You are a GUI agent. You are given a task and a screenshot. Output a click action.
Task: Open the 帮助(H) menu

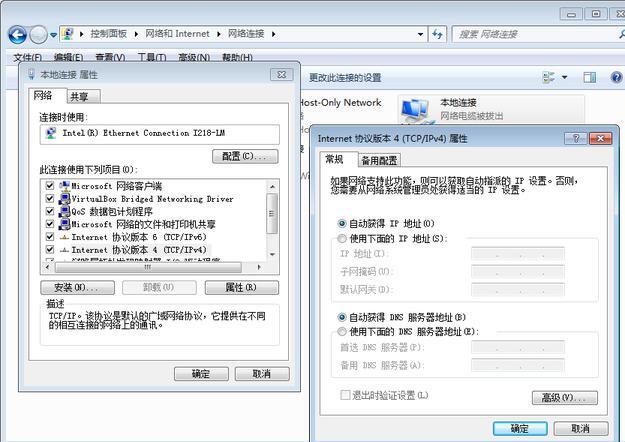(x=237, y=57)
